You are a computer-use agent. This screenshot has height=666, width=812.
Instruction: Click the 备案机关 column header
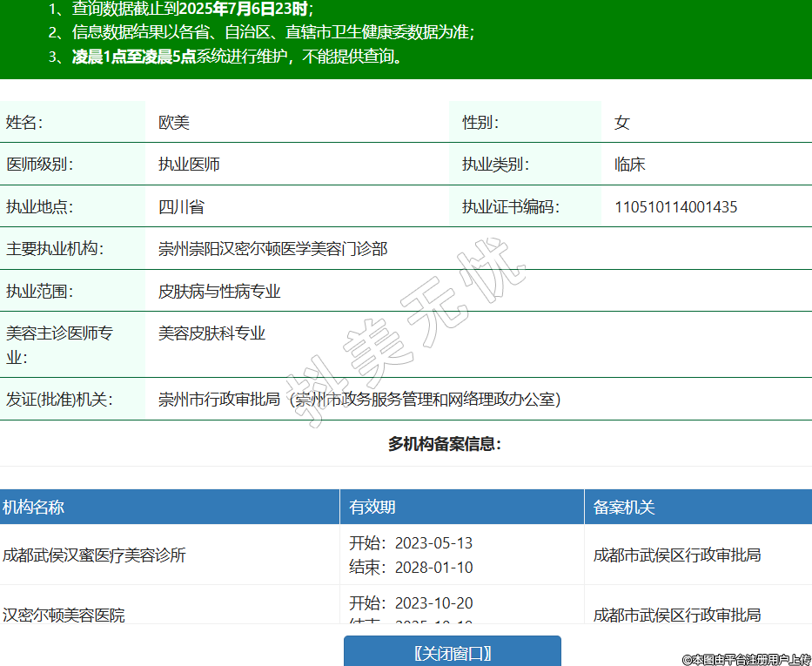623,507
